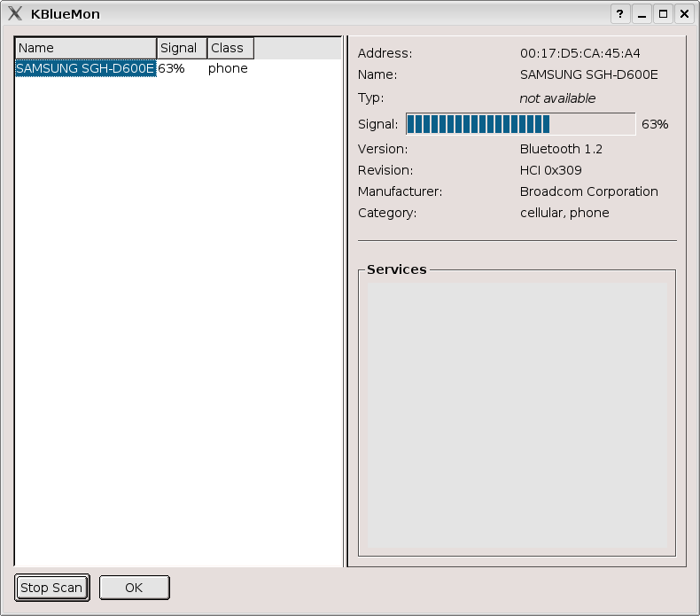Minimize the KBlueMon window
This screenshot has width=700, height=616.
[x=642, y=14]
